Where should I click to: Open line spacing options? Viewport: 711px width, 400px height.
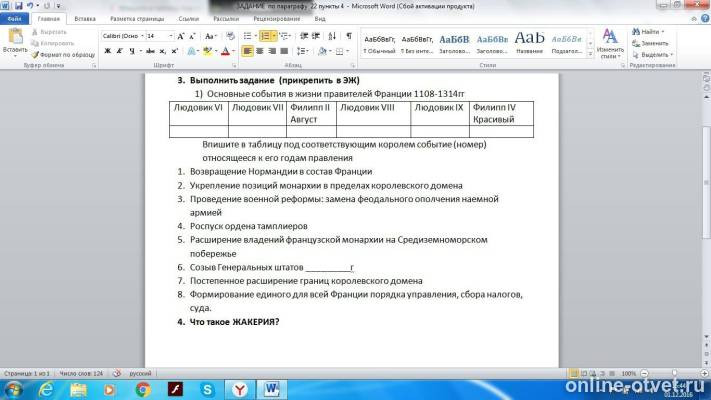(302, 51)
